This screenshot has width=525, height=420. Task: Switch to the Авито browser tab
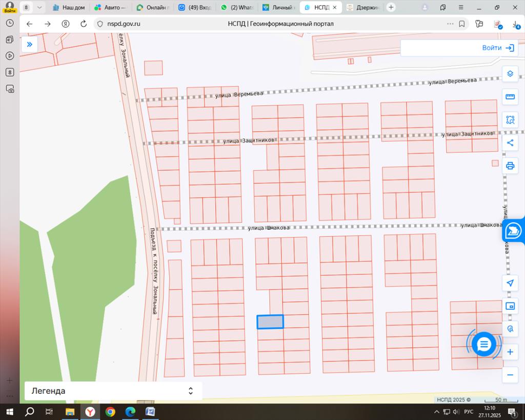pos(112,8)
